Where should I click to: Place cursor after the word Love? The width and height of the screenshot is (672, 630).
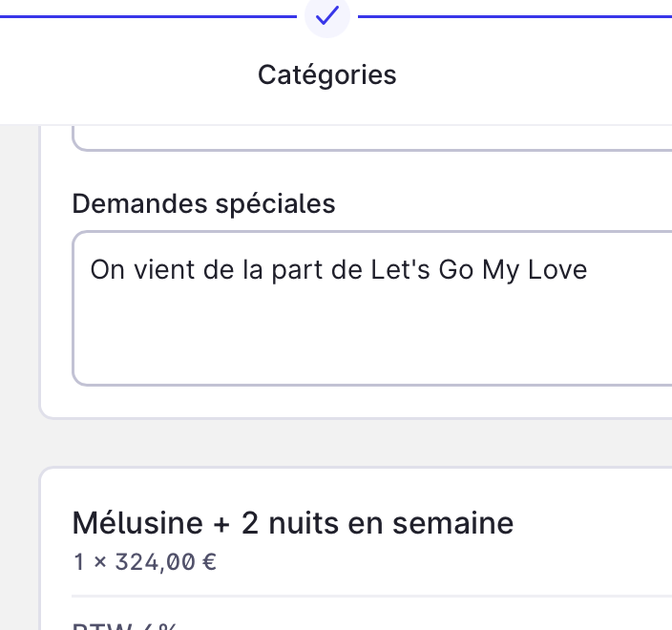pos(588,270)
